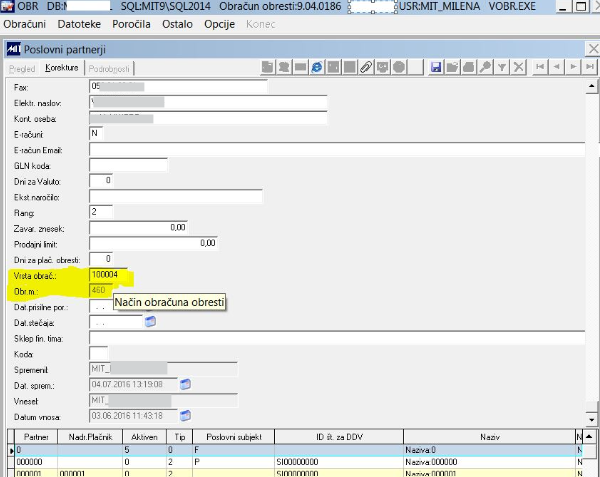Select partner 000000 row cell
Screen dimensions: 600x477
pos(36,462)
